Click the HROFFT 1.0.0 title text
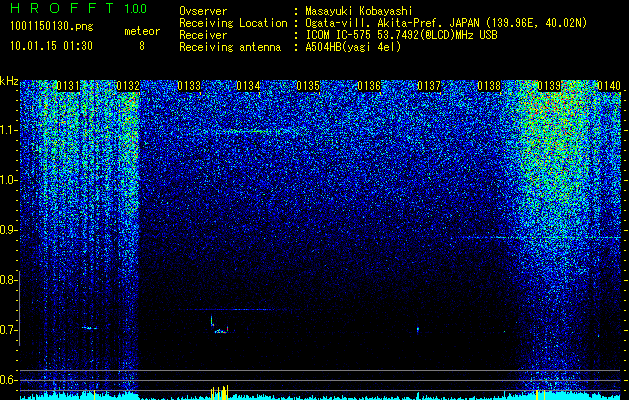This screenshot has width=629, height=400. pyautogui.click(x=79, y=8)
